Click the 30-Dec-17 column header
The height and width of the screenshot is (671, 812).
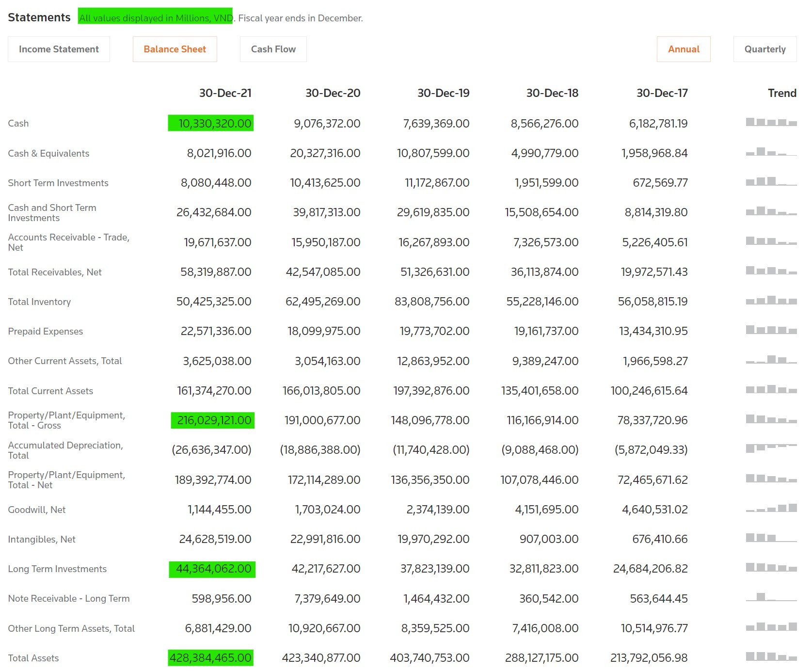coord(662,93)
